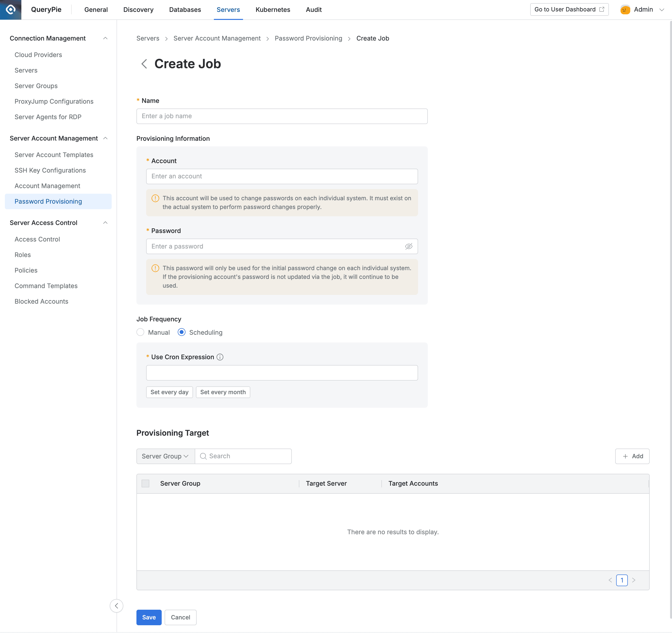Collapse the left sidebar with the chevron circle
Viewport: 672px width, 633px height.
[x=116, y=606]
